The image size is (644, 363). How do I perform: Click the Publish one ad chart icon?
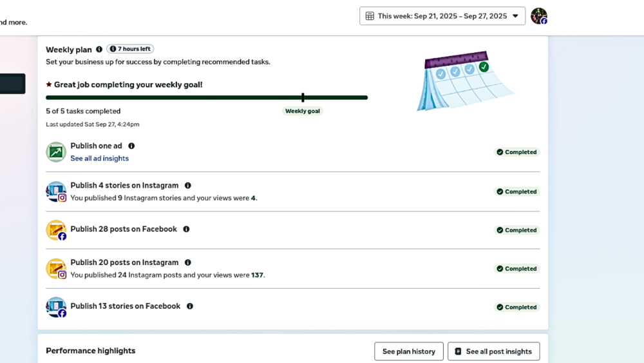(56, 152)
